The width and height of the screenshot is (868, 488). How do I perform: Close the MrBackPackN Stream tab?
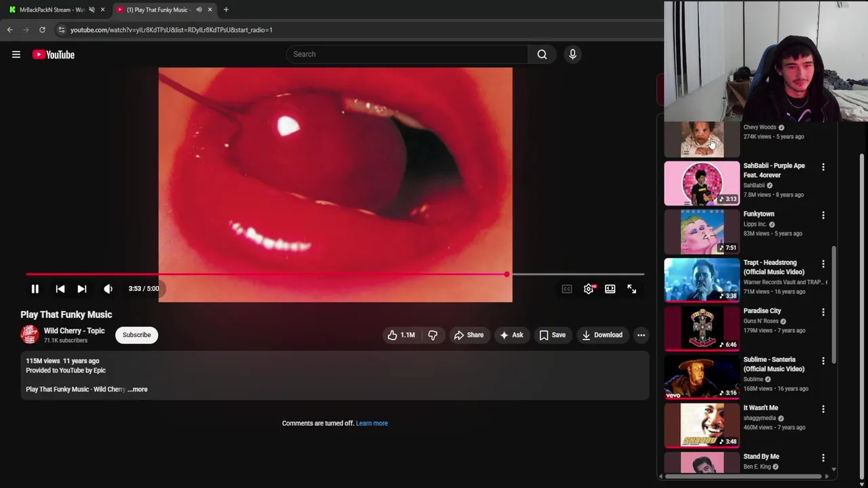coord(102,9)
